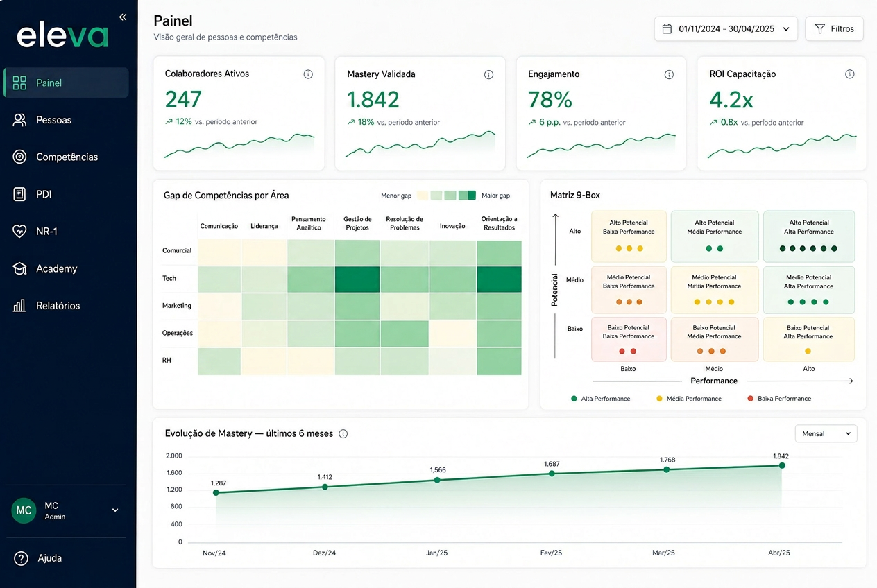This screenshot has height=588, width=877.
Task: Select the Alto Potencial Alta Performance box
Action: [809, 236]
